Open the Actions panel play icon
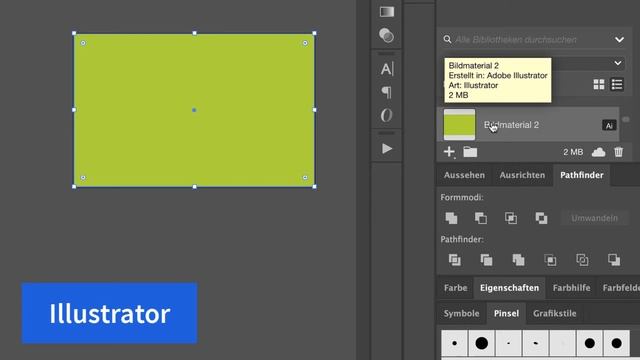Screen dimensions: 640x360 click(x=387, y=149)
